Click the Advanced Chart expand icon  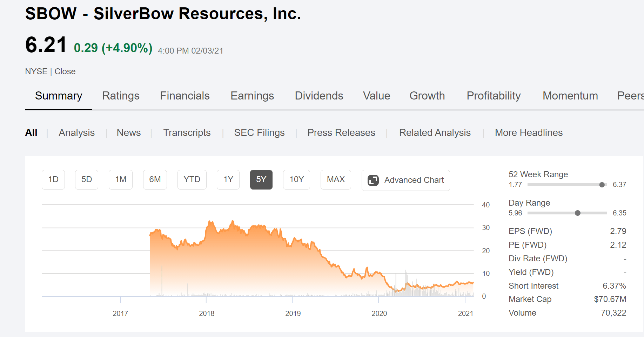coord(373,180)
